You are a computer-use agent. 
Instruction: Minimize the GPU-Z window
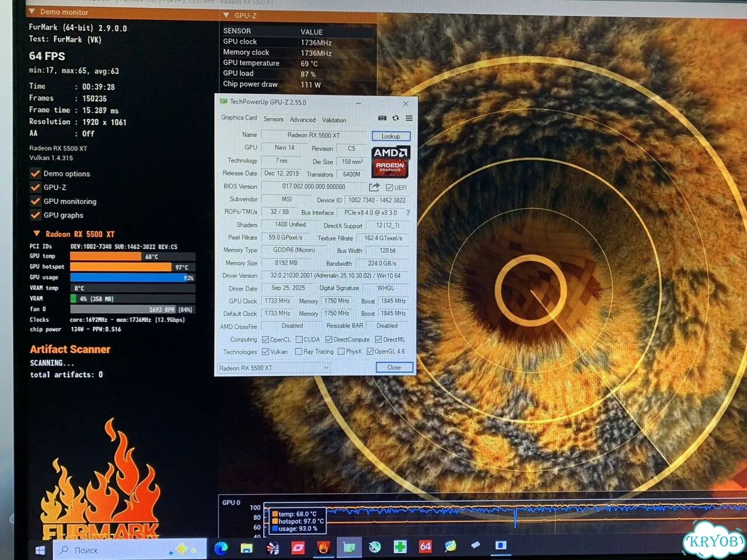tap(358, 103)
